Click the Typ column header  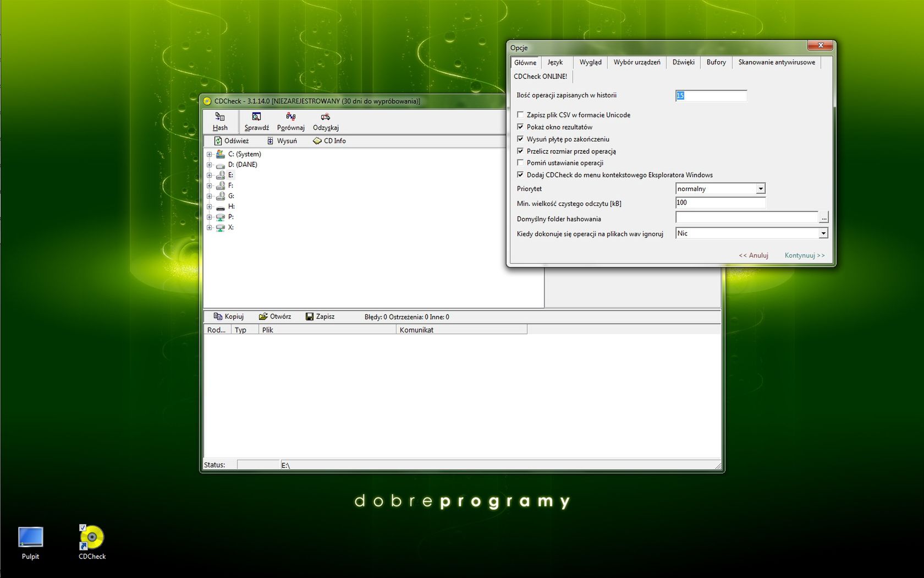coord(245,330)
